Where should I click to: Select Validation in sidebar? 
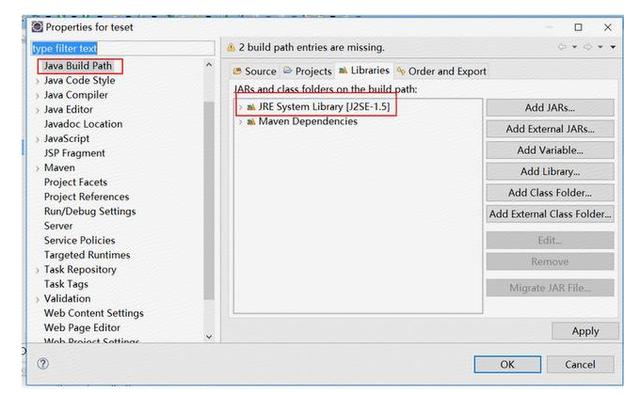pos(67,298)
